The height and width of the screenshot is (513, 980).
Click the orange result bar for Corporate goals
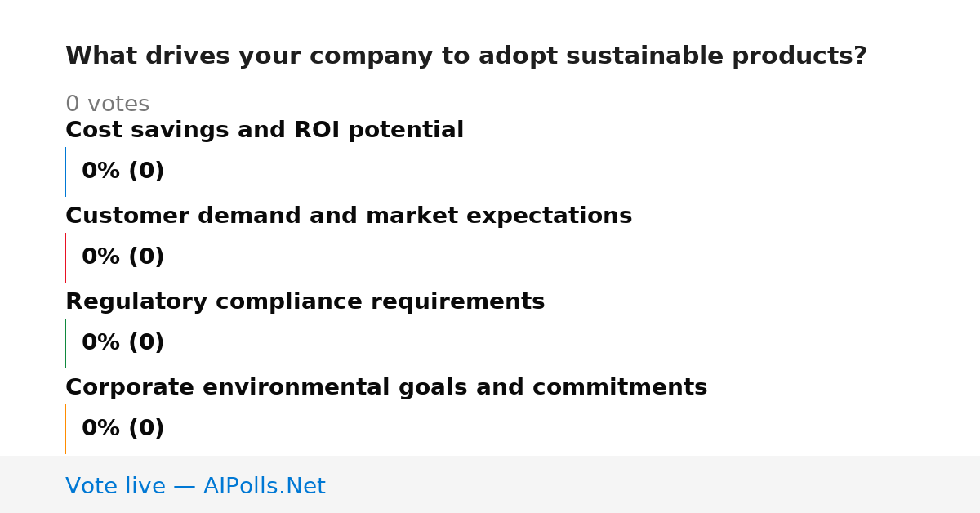click(65, 429)
